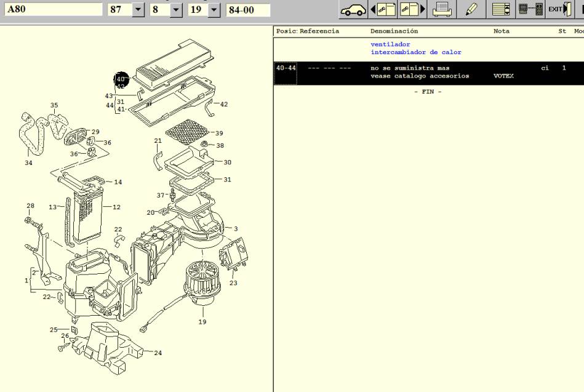Image resolution: width=584 pixels, height=392 pixels.
Task: Open the pencil notes tool
Action: tap(471, 9)
